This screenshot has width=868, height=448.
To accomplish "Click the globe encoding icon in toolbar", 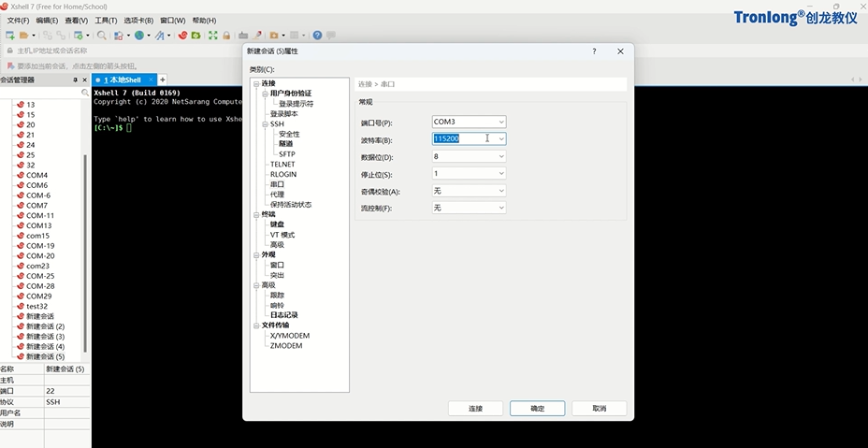I will coord(139,36).
